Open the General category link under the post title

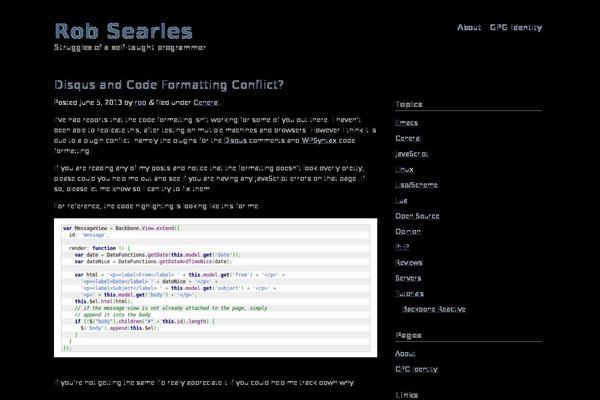[x=206, y=103]
